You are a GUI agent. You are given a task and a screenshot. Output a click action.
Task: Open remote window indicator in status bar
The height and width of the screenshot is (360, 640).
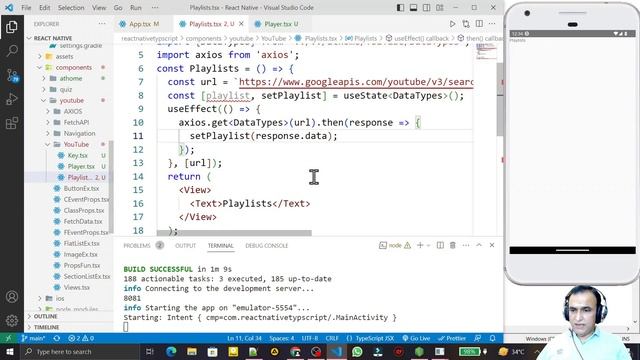(8, 338)
